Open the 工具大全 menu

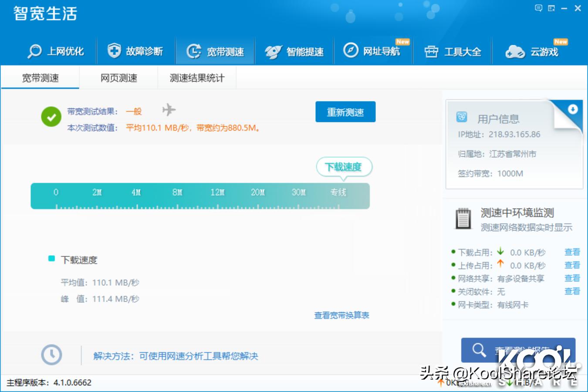463,51
